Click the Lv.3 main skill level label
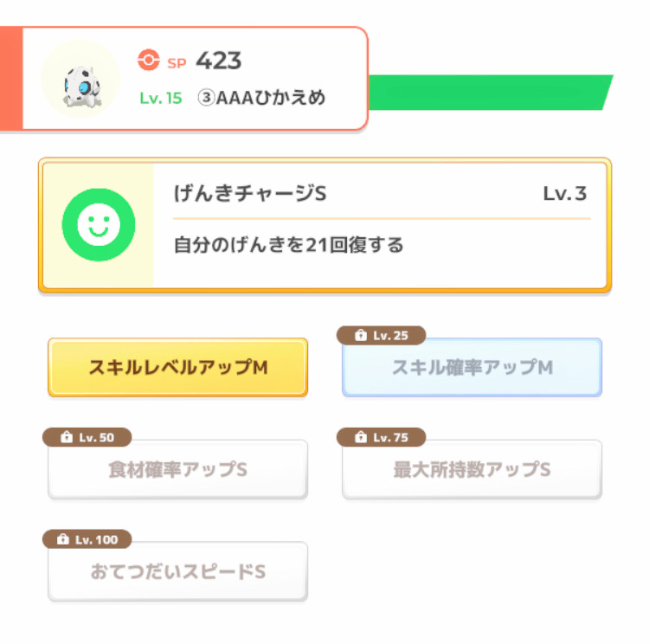The height and width of the screenshot is (644, 649). (x=564, y=193)
